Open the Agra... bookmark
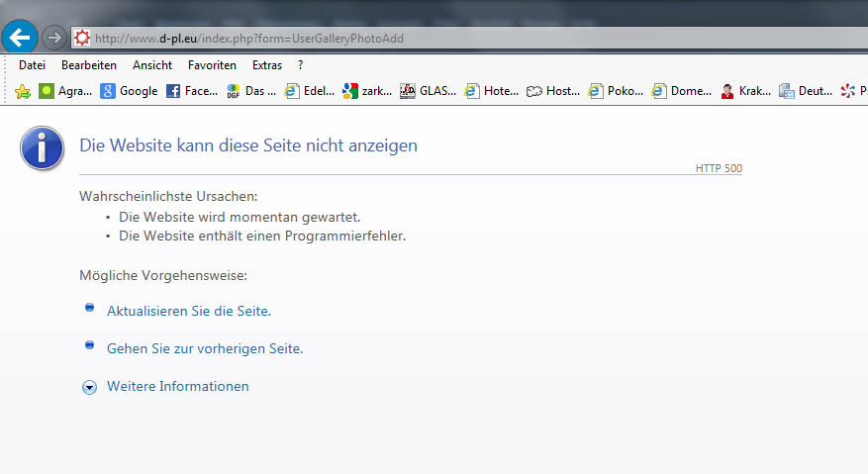The height and width of the screenshot is (474, 868). coord(65,91)
